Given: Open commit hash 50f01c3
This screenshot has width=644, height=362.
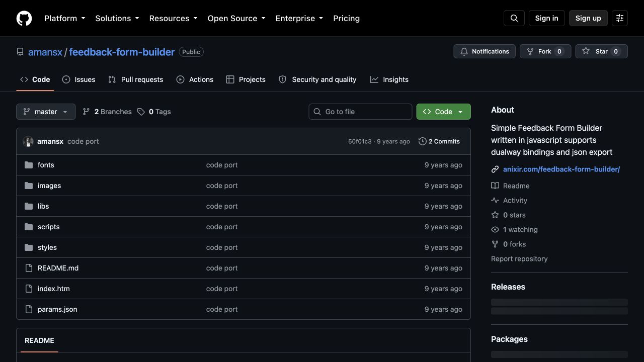Looking at the screenshot, I should pos(360,141).
